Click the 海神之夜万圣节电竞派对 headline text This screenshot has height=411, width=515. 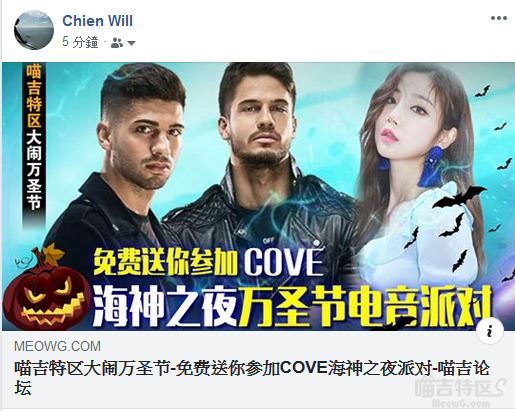click(x=291, y=305)
